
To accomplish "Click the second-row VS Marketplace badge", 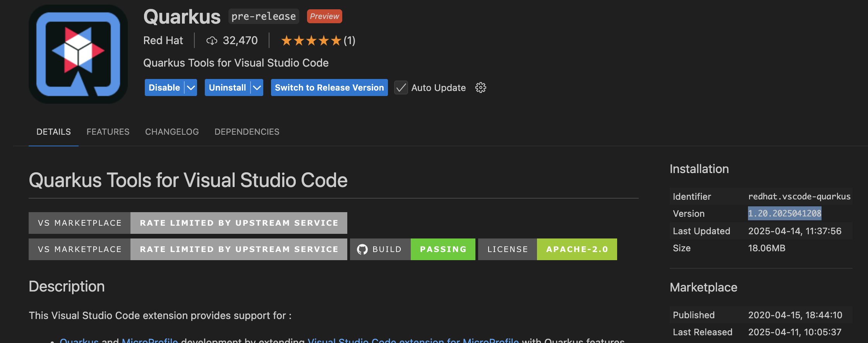I will 188,249.
